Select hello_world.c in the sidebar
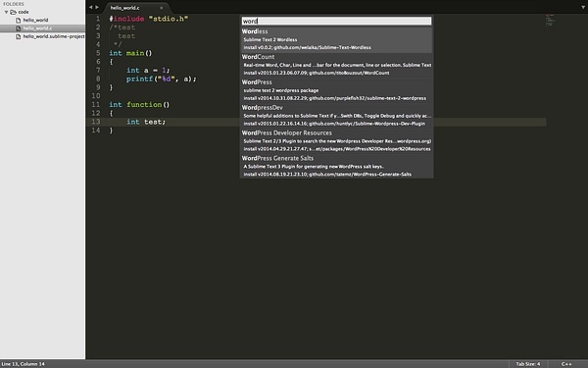 [37, 28]
